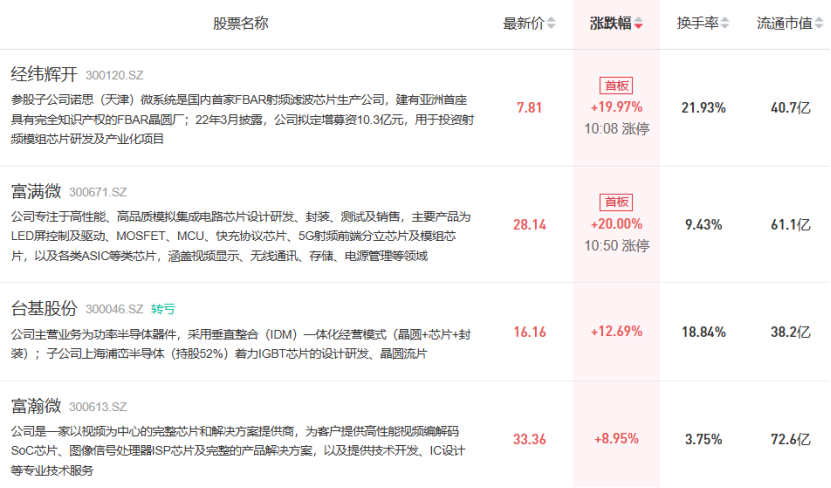
Task: Click 台基股份 description about 功率半导体器件
Action: coord(241,344)
